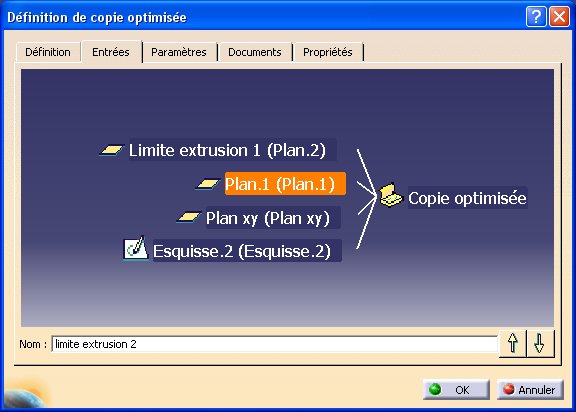Click the Copie optimisée PowerCopy icon
576x412 pixels.
pos(391,195)
